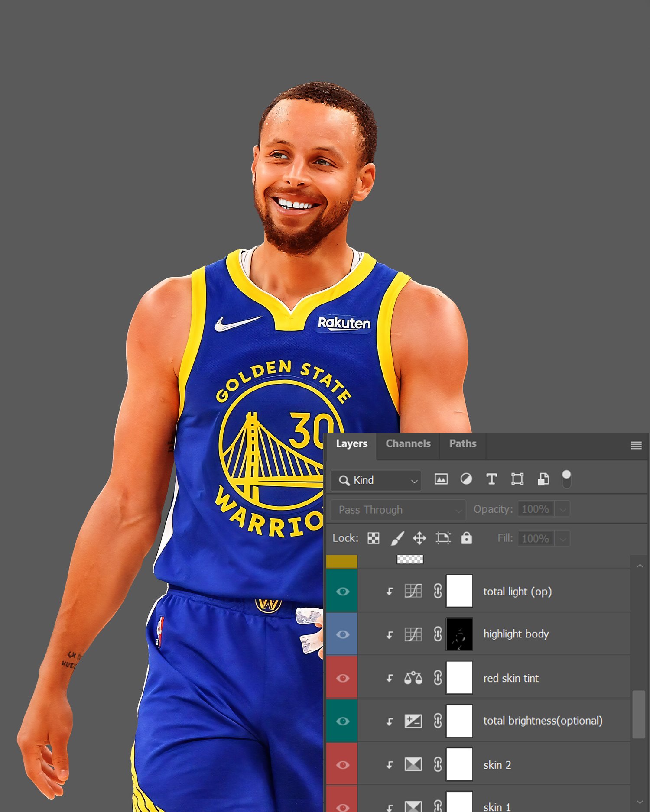
Task: Filter for type layers
Action: coord(491,479)
